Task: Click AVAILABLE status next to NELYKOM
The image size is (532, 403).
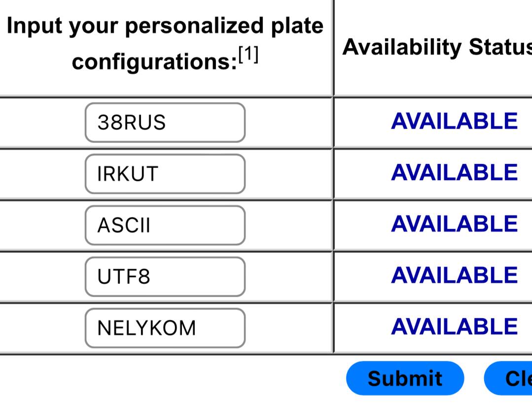Action: pyautogui.click(x=454, y=327)
